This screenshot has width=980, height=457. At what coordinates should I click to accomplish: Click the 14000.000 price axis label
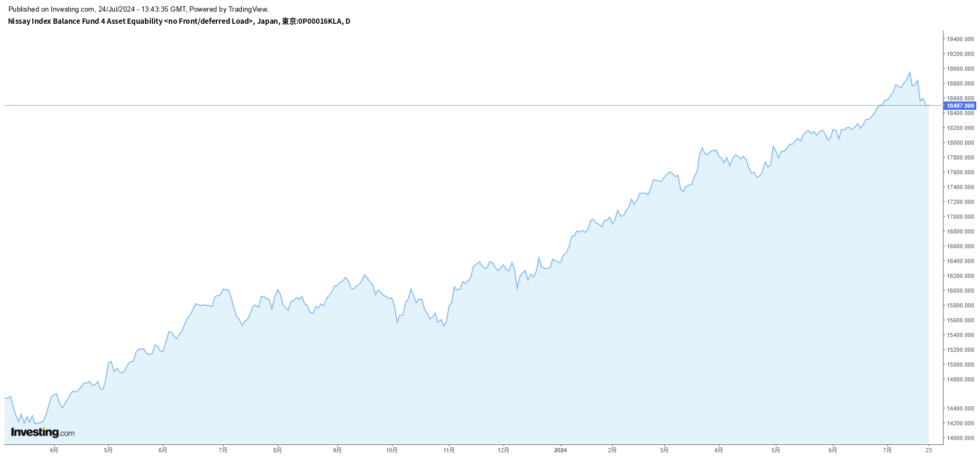point(960,438)
